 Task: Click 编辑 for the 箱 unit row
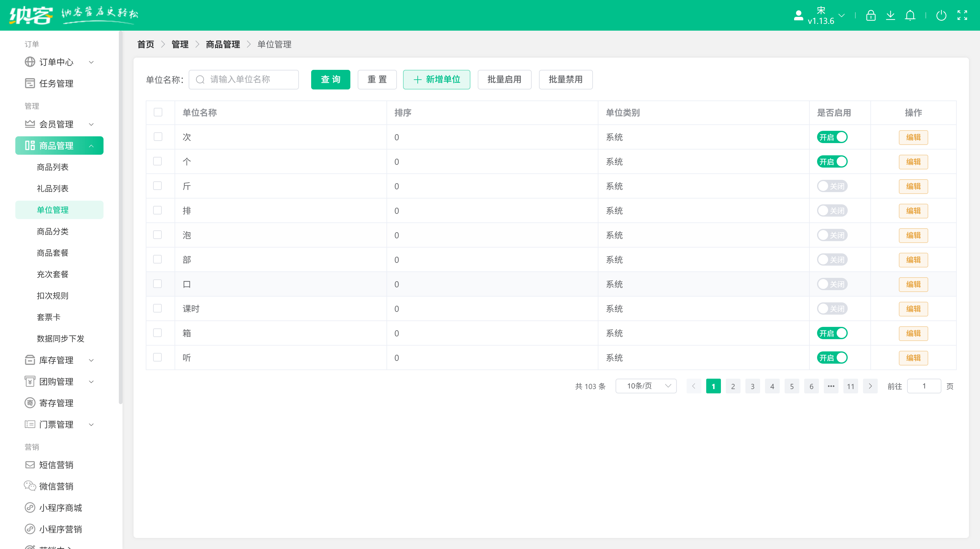[914, 333]
